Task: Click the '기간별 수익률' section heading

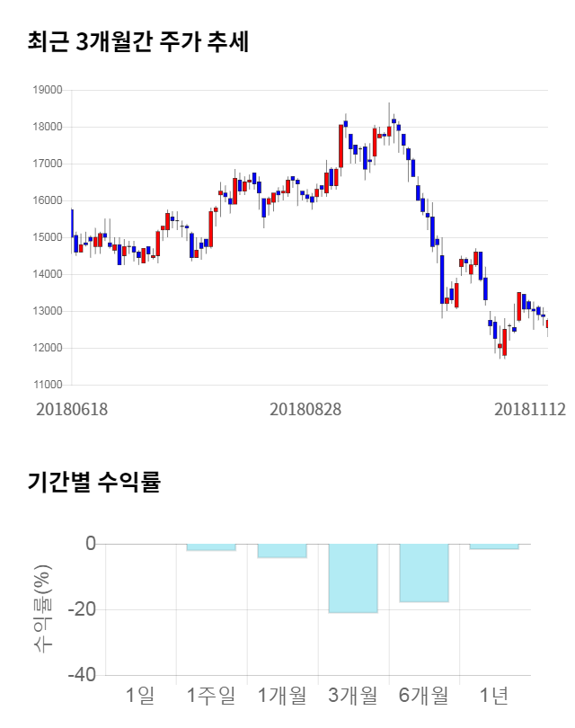Action: pyautogui.click(x=93, y=481)
